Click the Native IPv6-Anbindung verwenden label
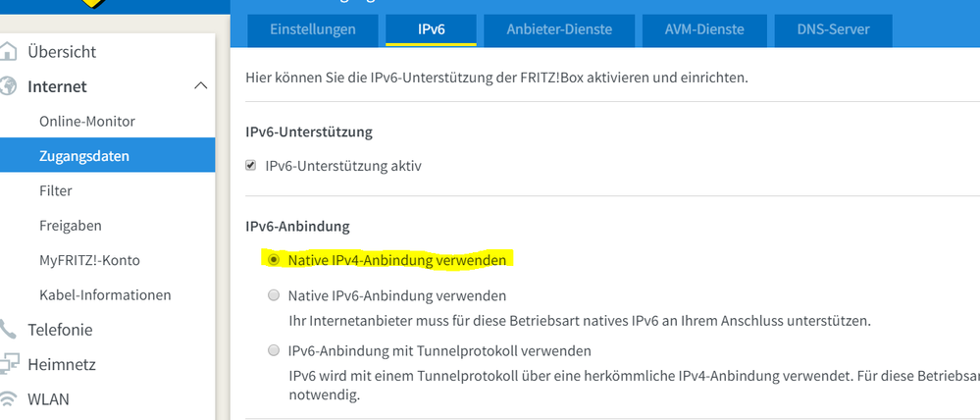The height and width of the screenshot is (420, 980). pos(397,295)
